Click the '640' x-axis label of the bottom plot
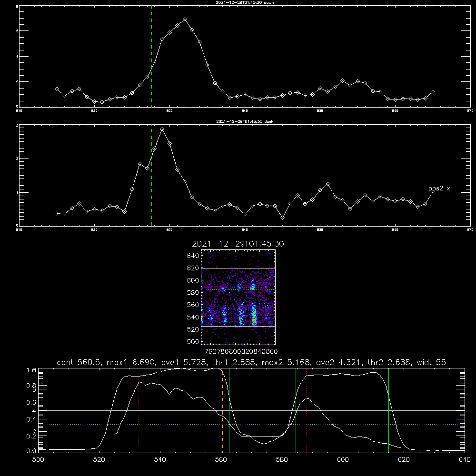This screenshot has width=476, height=476. [465, 460]
